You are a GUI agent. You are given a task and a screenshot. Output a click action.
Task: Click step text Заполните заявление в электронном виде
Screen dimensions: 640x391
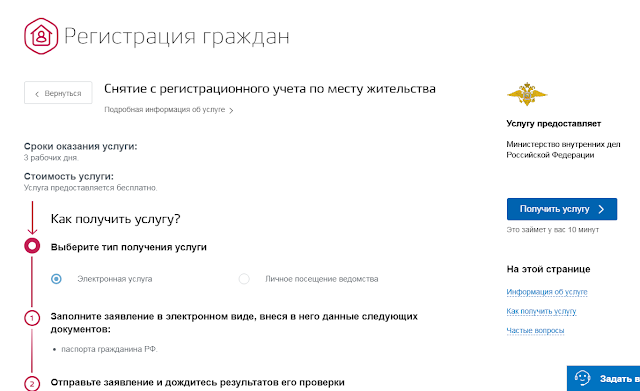coord(234,322)
